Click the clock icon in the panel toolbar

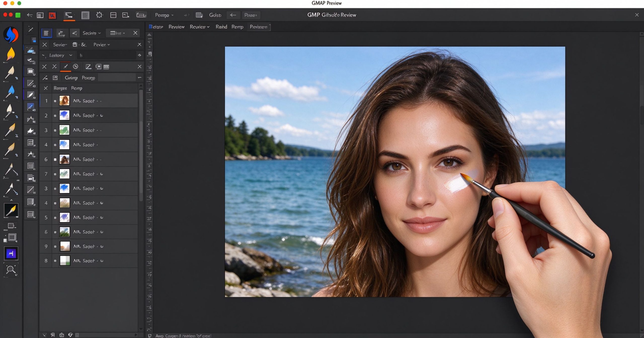pyautogui.click(x=75, y=66)
